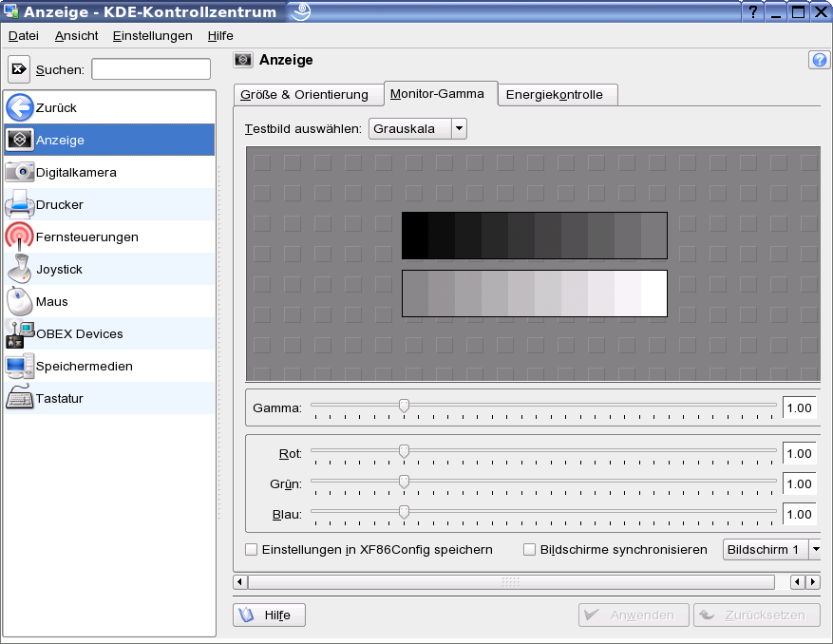Viewport: 833px width, 644px height.
Task: Select the Maus mouse icon
Action: [x=20, y=301]
